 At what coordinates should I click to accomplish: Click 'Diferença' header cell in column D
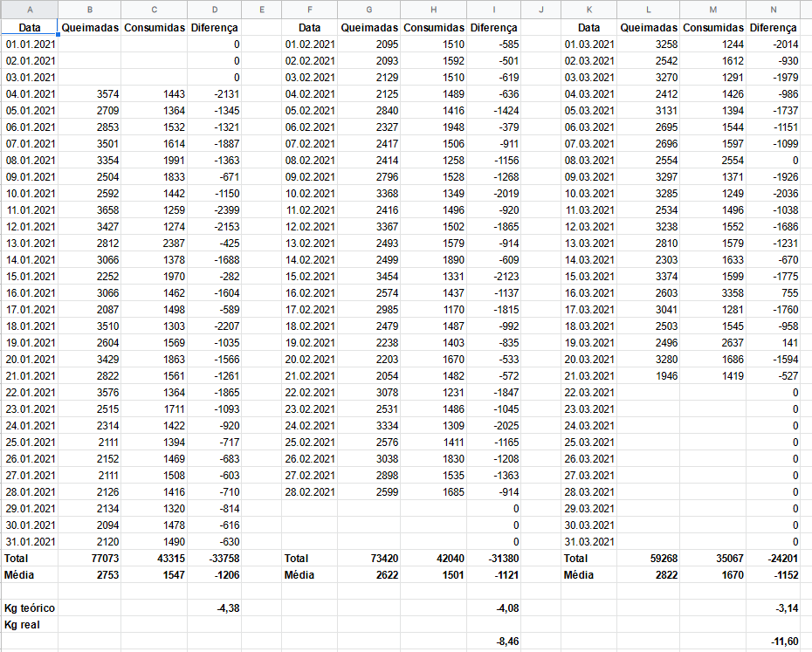(x=215, y=28)
